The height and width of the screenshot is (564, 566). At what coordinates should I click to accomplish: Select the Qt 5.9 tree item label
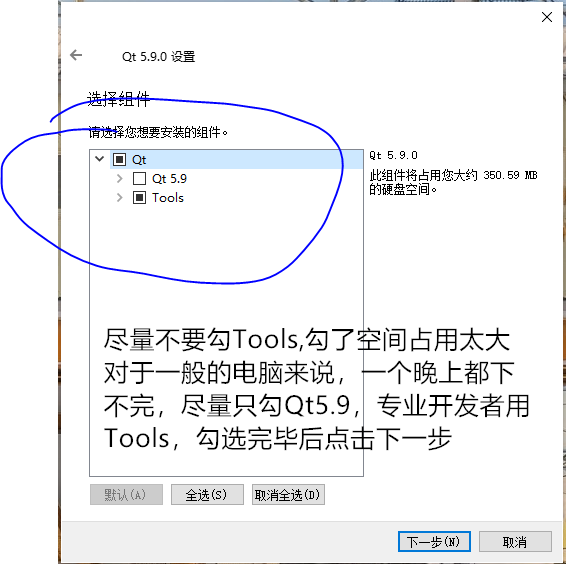[169, 179]
